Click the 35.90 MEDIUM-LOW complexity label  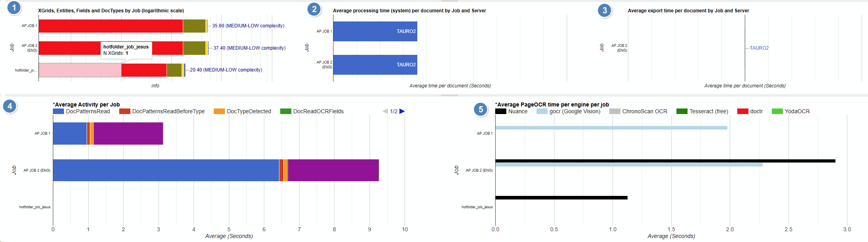pyautogui.click(x=248, y=26)
